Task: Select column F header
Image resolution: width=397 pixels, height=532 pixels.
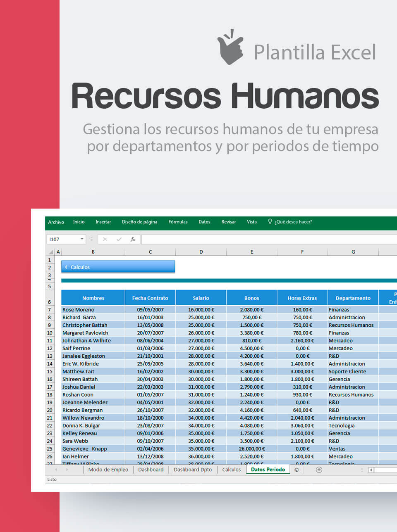Action: coord(302,252)
